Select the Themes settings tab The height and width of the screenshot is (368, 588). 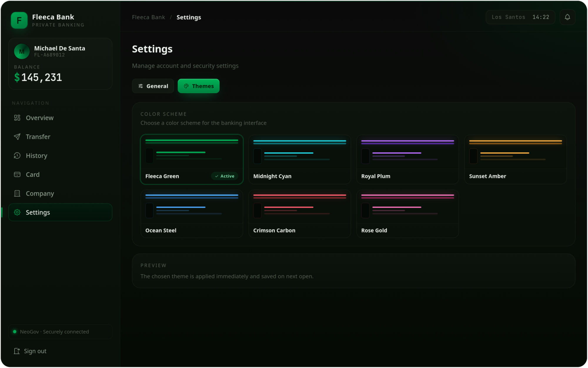(x=198, y=86)
